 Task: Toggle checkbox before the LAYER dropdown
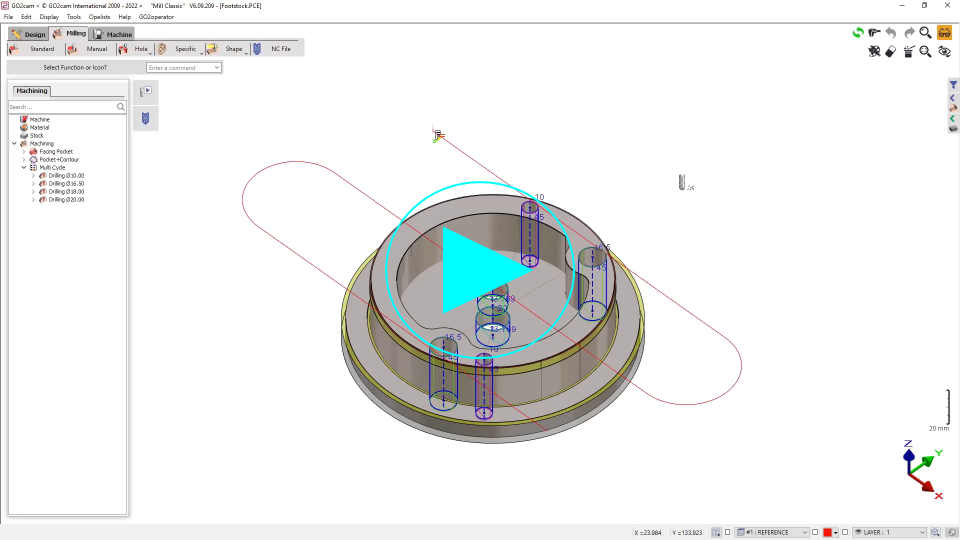[845, 533]
